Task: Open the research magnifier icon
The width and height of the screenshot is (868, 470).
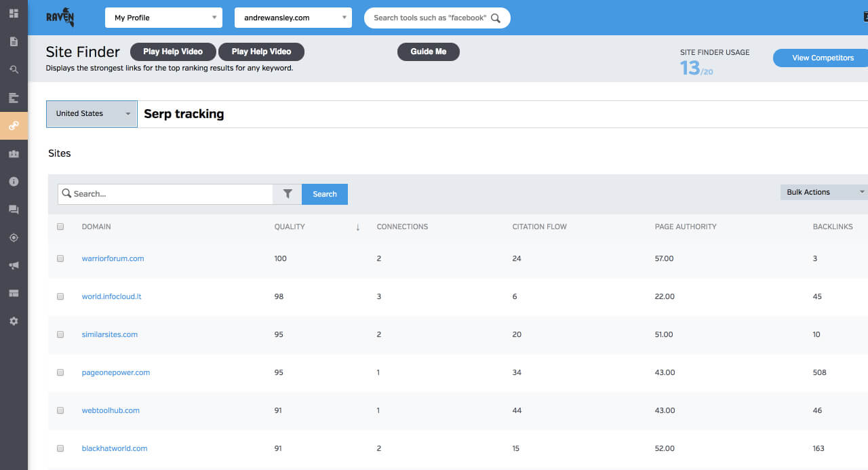Action: point(14,68)
